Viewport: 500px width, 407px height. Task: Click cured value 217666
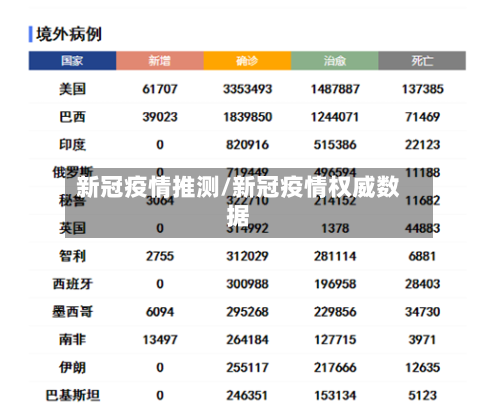point(335,367)
